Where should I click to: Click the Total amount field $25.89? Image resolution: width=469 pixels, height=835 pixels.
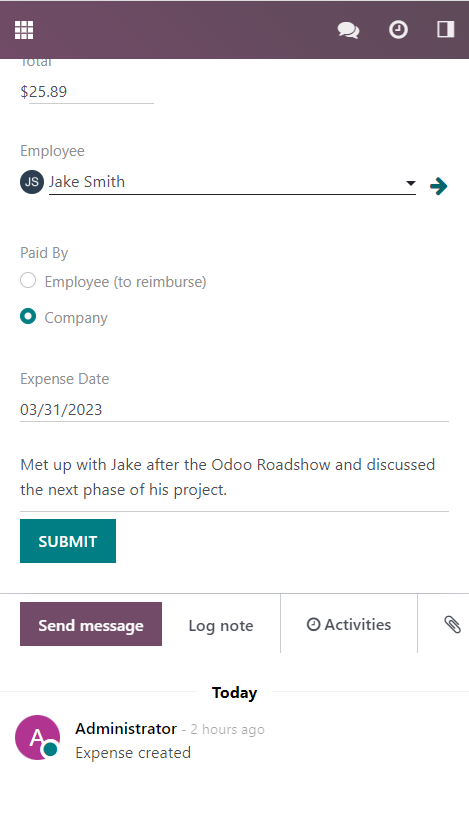[x=87, y=92]
